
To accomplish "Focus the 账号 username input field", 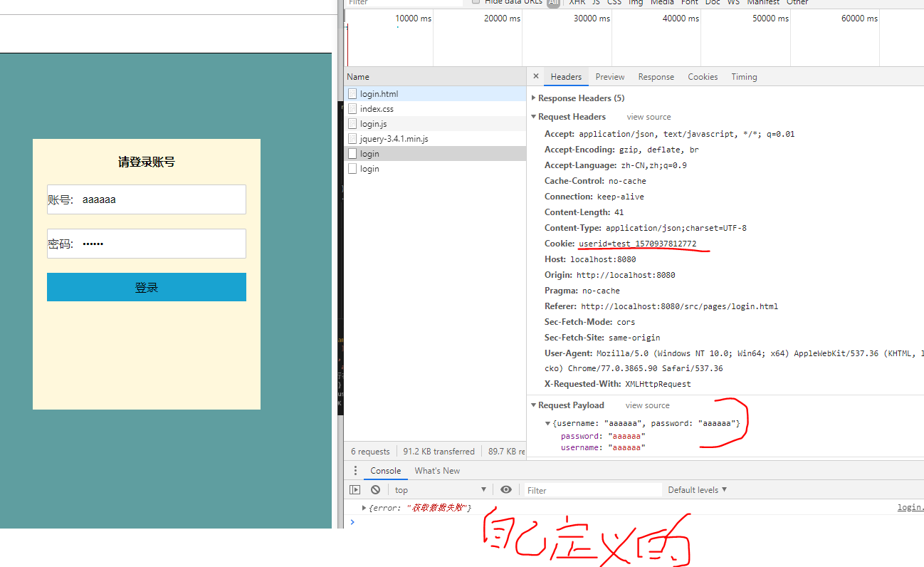I will [147, 199].
